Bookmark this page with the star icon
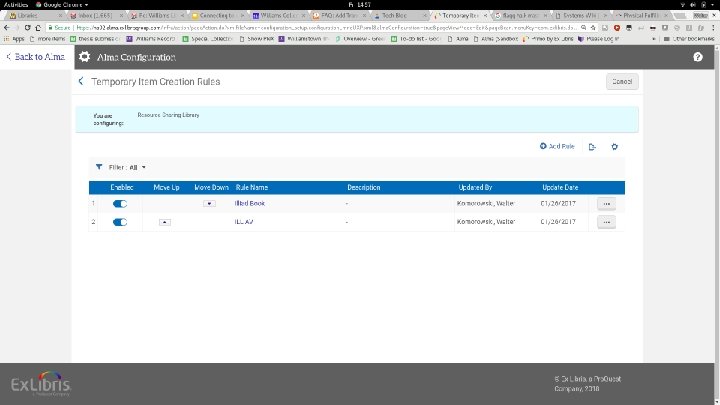 click(x=593, y=28)
